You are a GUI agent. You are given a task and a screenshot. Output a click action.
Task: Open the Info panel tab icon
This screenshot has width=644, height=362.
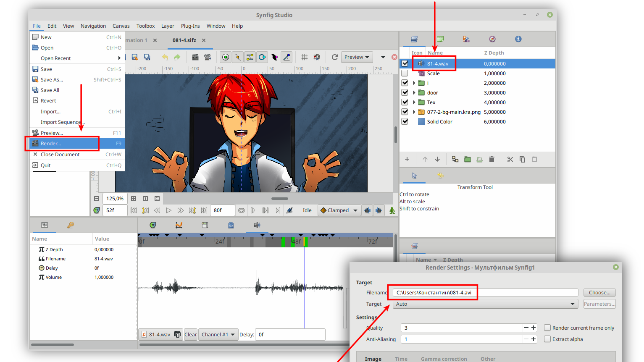point(518,39)
